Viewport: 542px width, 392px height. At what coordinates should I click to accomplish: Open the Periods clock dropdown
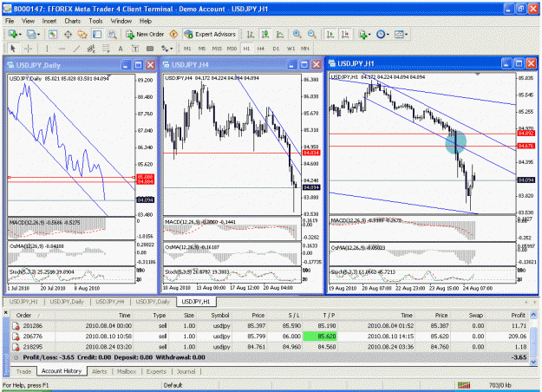coord(388,35)
